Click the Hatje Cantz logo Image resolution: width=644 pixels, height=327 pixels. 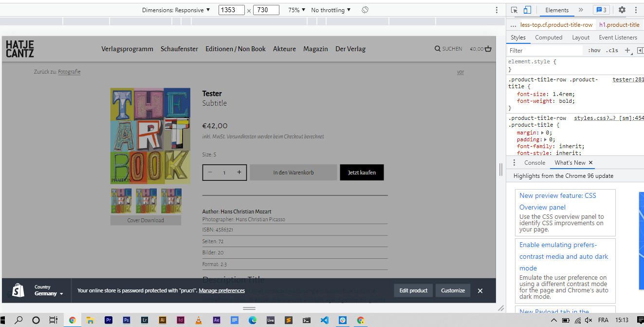point(20,49)
